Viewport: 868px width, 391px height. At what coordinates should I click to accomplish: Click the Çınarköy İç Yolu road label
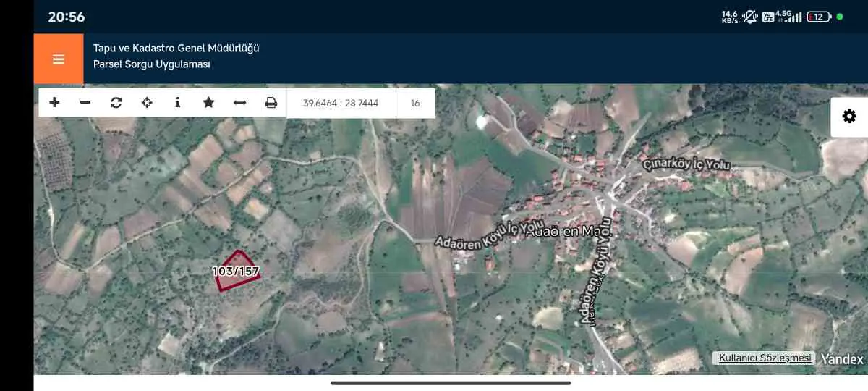tap(686, 164)
